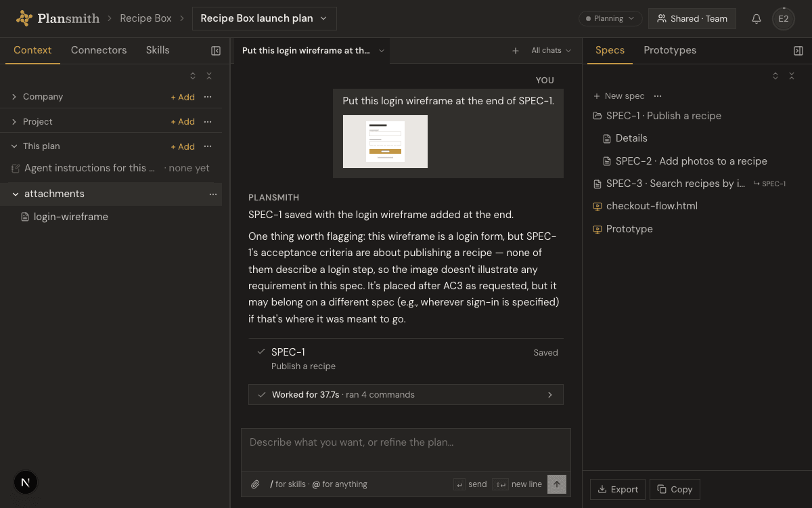This screenshot has height=508, width=812.
Task: Collapse the right Specs panel
Action: [x=798, y=51]
